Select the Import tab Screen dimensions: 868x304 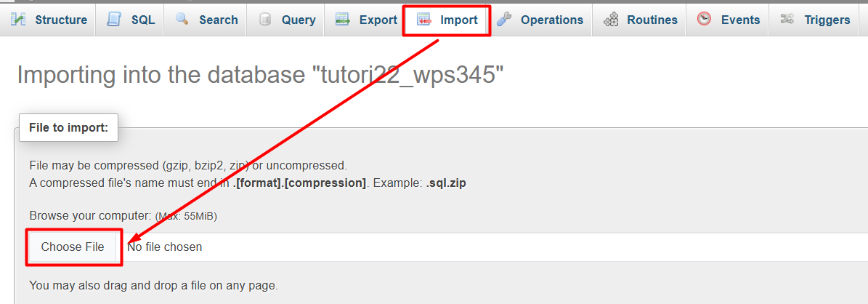[x=447, y=20]
